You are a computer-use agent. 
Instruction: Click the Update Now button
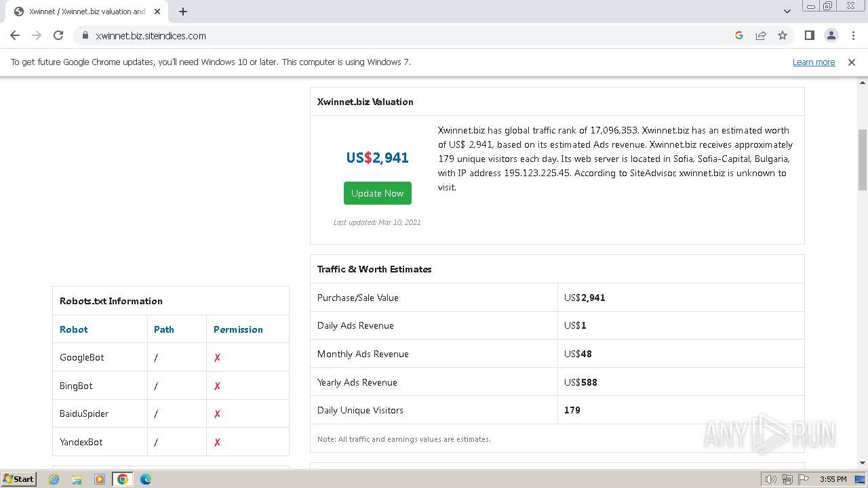[378, 193]
